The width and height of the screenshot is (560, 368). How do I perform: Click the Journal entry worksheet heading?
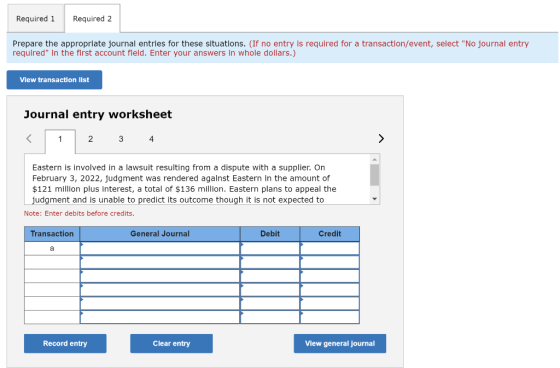(x=98, y=114)
